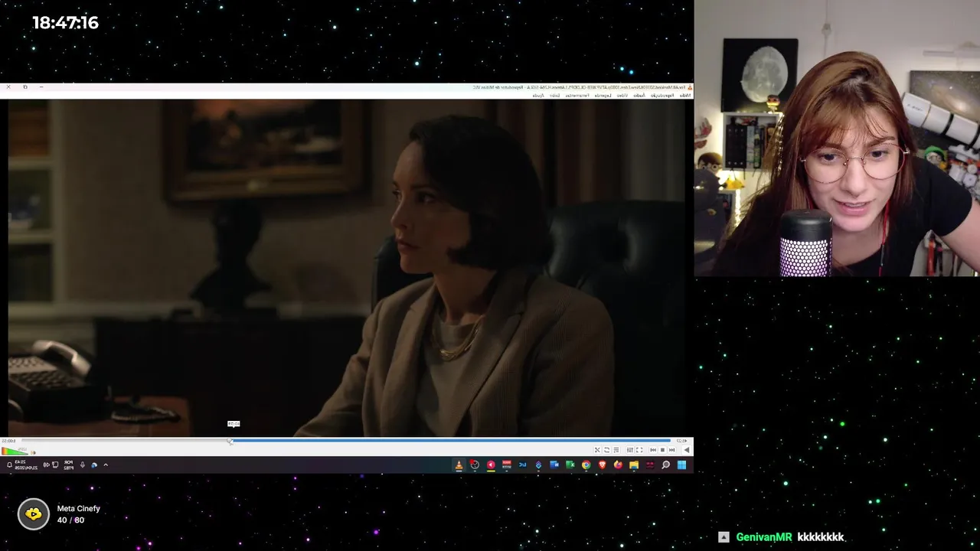The width and height of the screenshot is (980, 551).
Task: Open the mirrored Exibir menu
Action: point(555,95)
